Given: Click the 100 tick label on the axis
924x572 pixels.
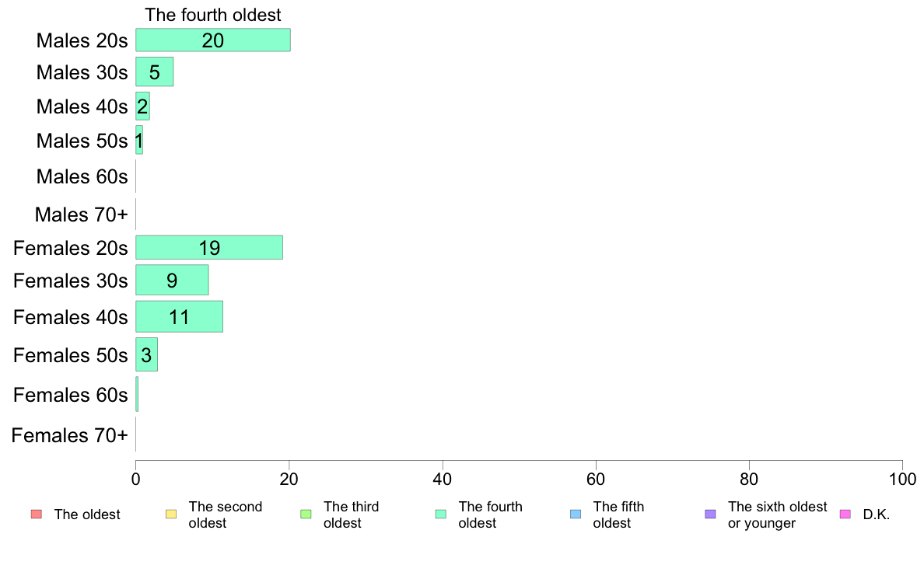Looking at the screenshot, I should 902,480.
